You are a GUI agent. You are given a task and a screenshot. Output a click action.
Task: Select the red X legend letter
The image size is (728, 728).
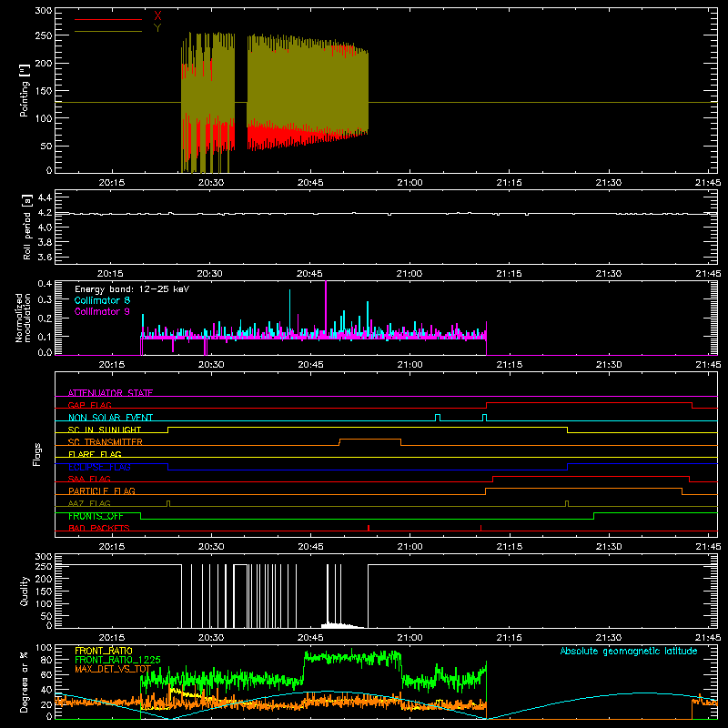pos(157,16)
